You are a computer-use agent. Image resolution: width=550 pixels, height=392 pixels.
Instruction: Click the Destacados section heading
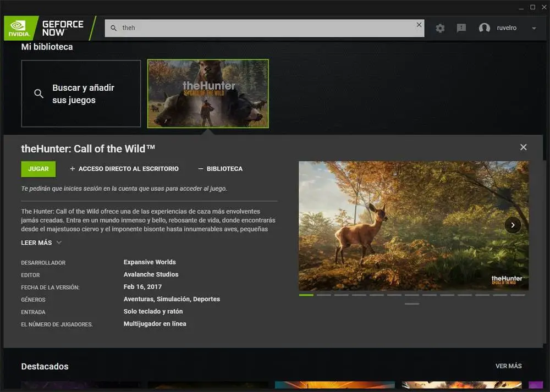coord(45,366)
